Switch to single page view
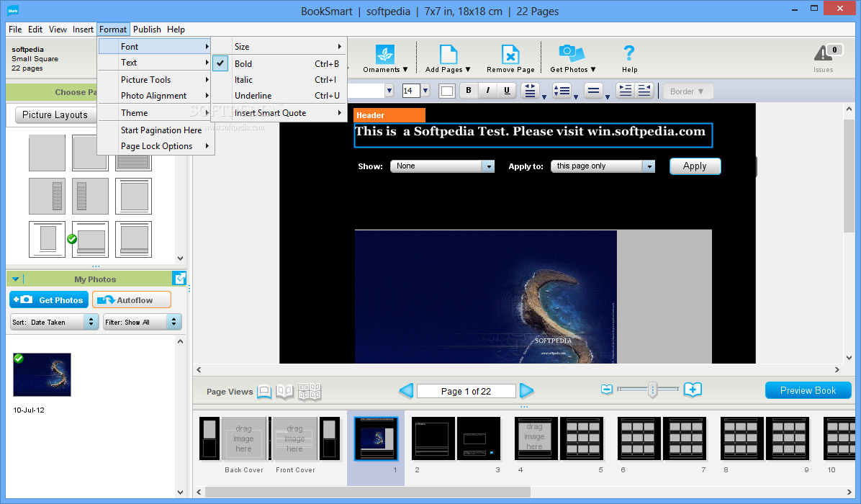The width and height of the screenshot is (861, 504). 264,392
